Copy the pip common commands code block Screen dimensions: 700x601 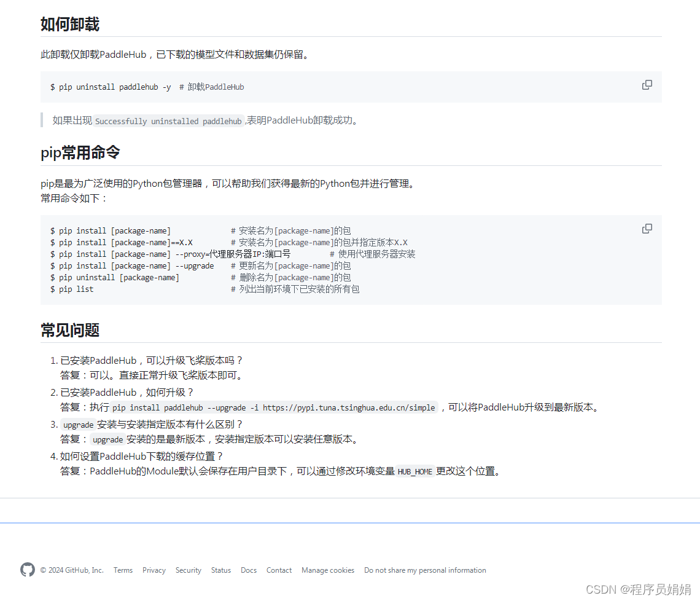coord(647,229)
